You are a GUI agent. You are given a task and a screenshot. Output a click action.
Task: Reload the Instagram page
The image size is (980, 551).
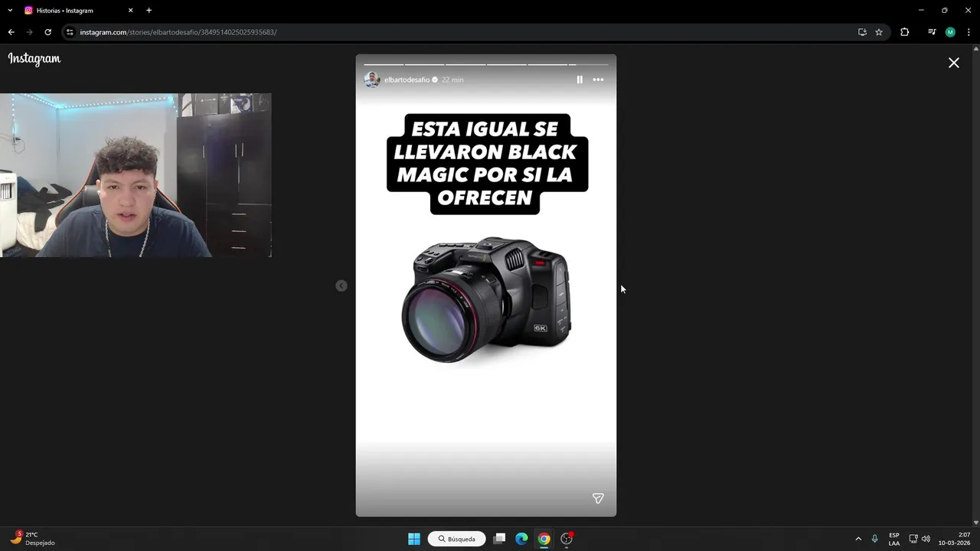(x=47, y=32)
